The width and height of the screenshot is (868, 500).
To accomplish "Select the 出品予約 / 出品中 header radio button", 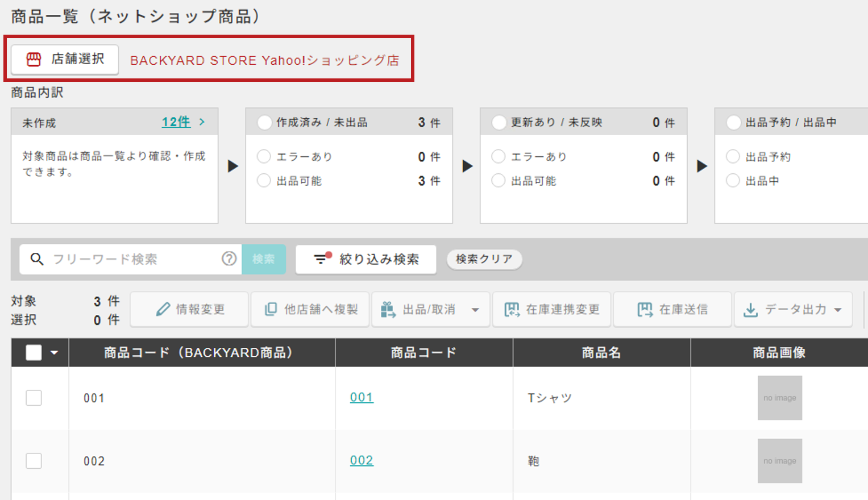I will tap(734, 122).
